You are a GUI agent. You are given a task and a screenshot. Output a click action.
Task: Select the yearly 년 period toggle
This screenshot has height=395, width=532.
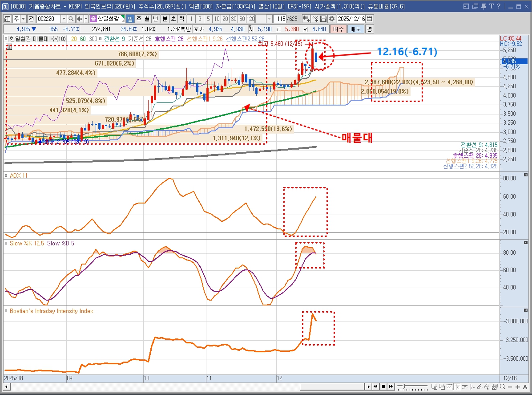point(155,19)
